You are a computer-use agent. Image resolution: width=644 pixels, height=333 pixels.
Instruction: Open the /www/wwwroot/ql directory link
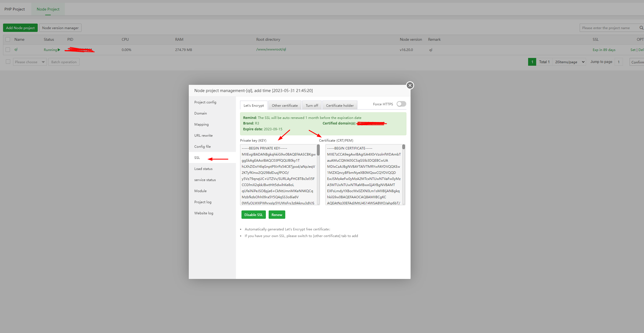coord(271,49)
